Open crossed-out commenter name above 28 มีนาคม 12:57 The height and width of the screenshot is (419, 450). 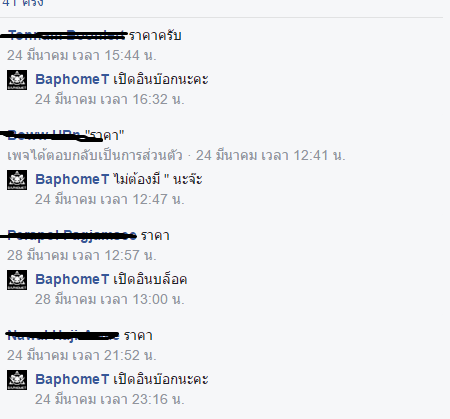(72, 235)
